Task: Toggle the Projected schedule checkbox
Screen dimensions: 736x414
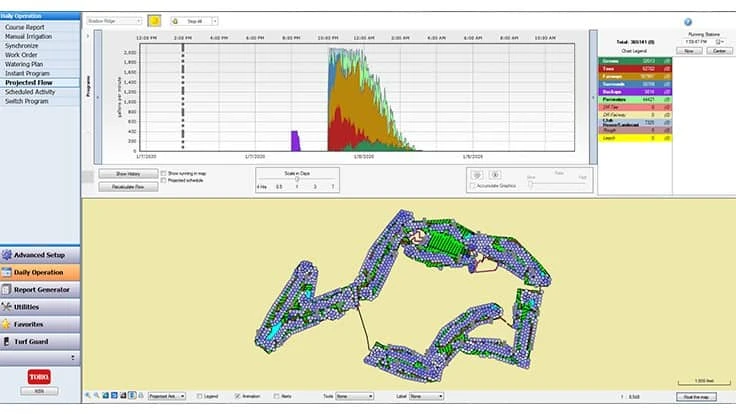Action: 163,181
